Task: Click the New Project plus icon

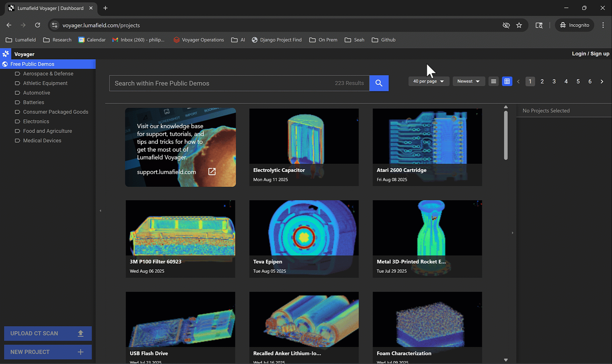Action: click(81, 352)
